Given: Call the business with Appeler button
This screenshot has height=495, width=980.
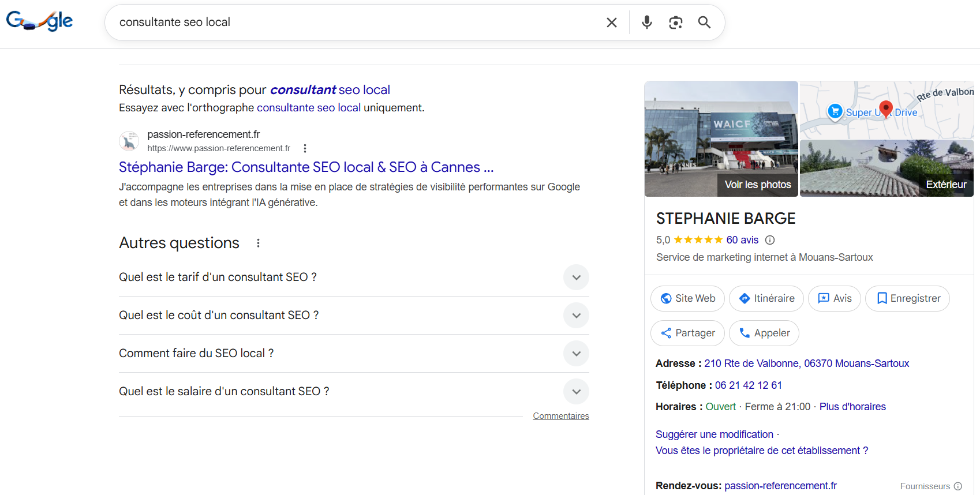Looking at the screenshot, I should click(x=764, y=333).
